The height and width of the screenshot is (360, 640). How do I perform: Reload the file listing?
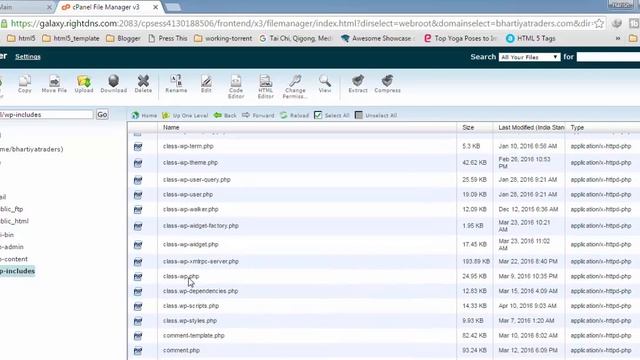click(294, 116)
